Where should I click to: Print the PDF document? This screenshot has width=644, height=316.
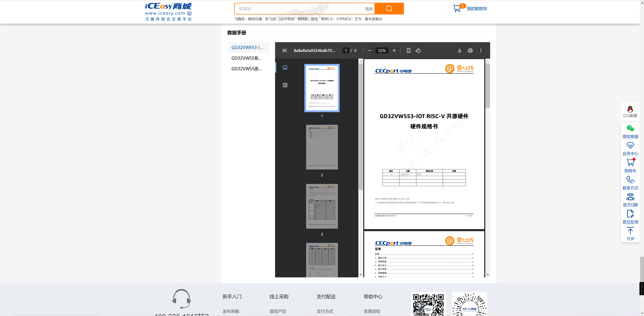point(470,51)
